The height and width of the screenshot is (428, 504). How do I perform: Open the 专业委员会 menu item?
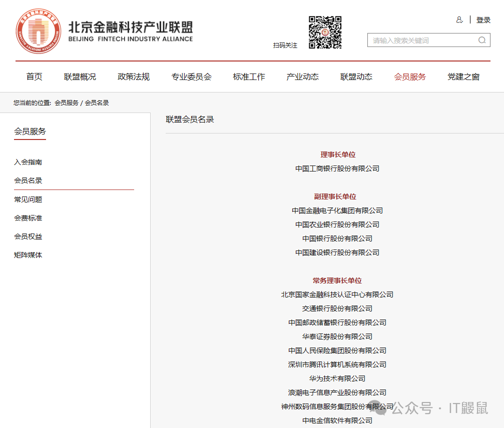[x=191, y=76]
